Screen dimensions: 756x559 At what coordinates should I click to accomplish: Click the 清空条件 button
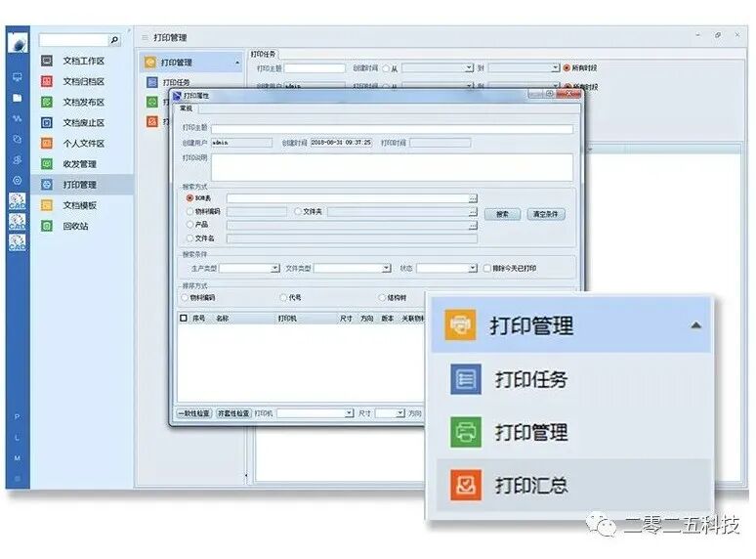coord(546,214)
